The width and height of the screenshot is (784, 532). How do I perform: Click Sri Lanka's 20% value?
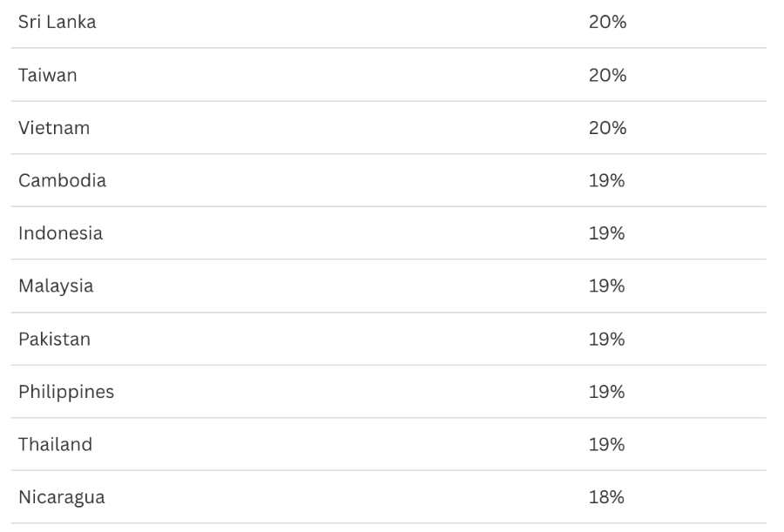[607, 23]
